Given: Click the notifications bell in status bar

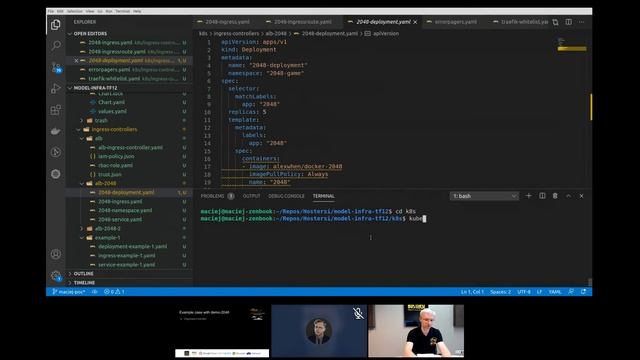Looking at the screenshot, I should point(584,292).
